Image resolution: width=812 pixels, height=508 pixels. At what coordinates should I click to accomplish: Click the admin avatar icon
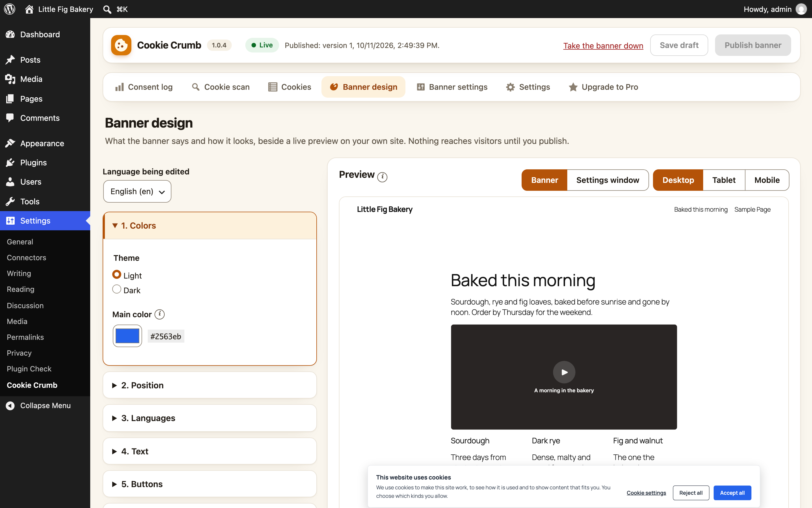(x=801, y=9)
